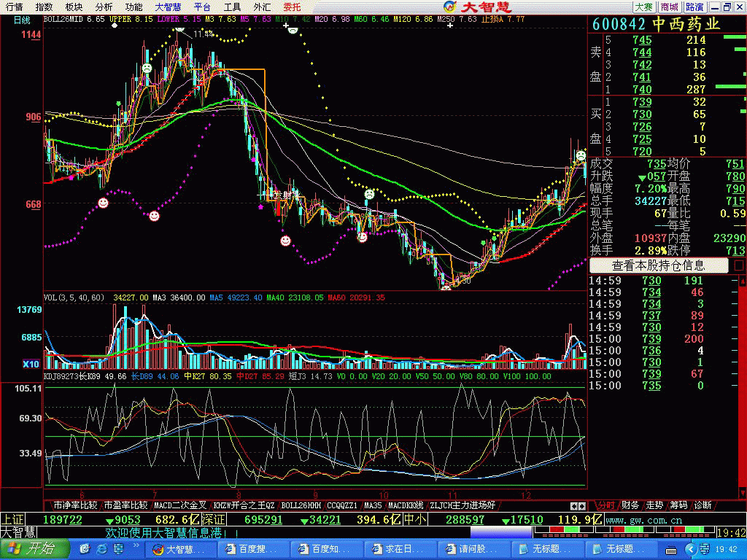Screen dimensions: 747x560
Task: Tick the red square box beside 查看本股持仓信息
Action: (x=739, y=265)
